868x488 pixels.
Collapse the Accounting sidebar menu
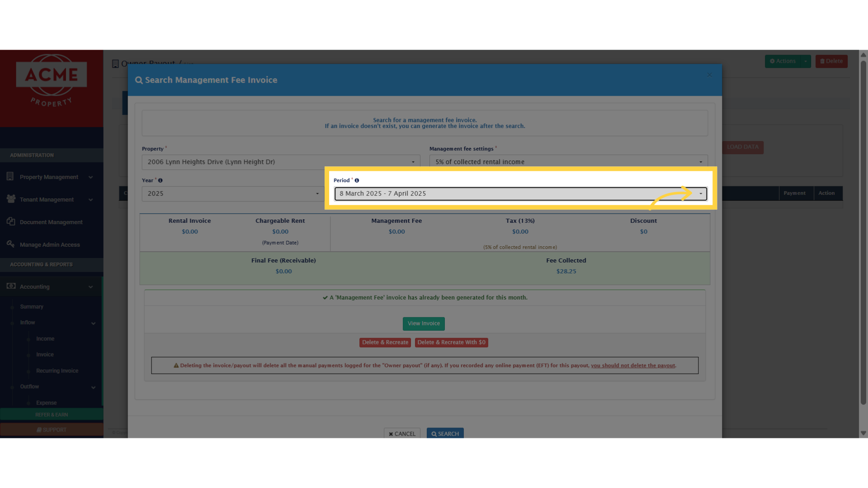(52, 287)
